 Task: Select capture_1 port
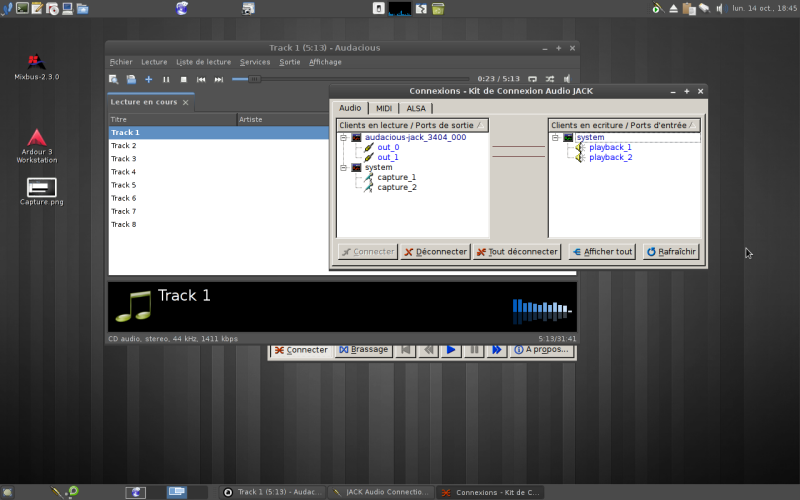coord(396,178)
